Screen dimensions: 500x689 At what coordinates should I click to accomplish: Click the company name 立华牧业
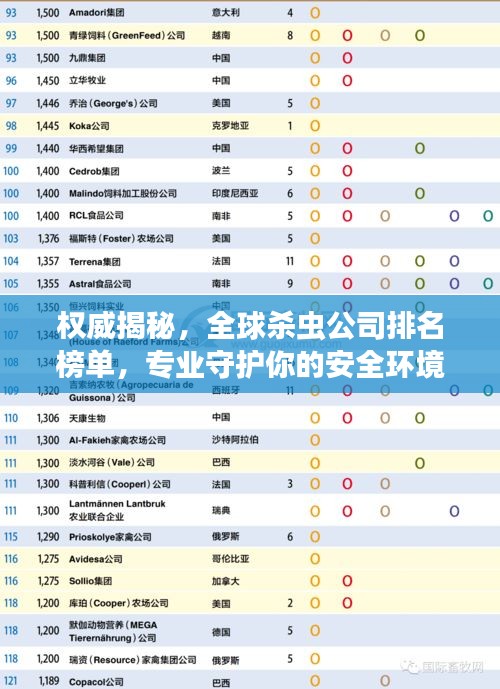pyautogui.click(x=87, y=80)
